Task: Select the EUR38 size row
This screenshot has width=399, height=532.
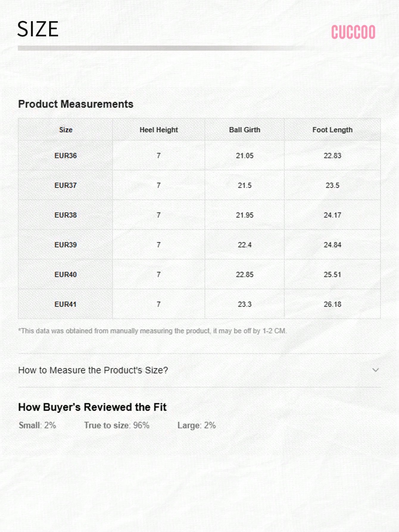Action: tap(199, 215)
